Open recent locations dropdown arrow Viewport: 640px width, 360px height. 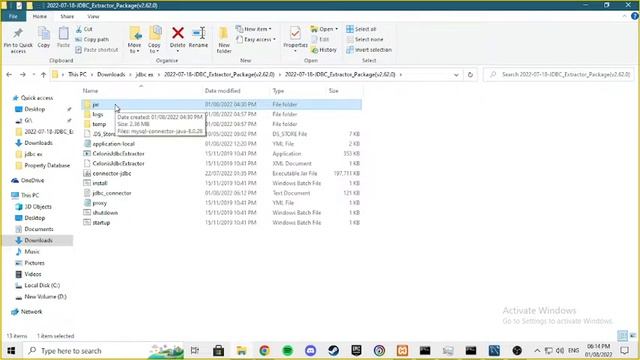point(34,75)
